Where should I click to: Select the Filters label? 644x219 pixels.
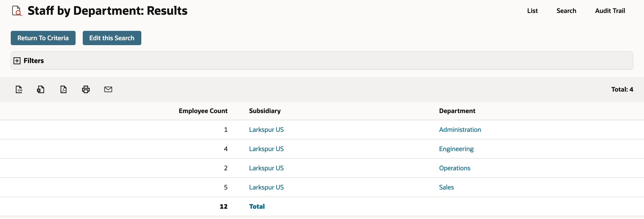[34, 61]
